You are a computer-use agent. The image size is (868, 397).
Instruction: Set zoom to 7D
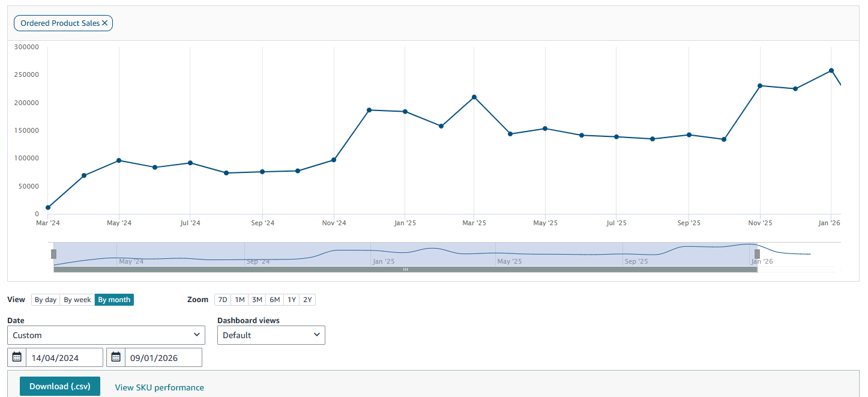pyautogui.click(x=223, y=300)
